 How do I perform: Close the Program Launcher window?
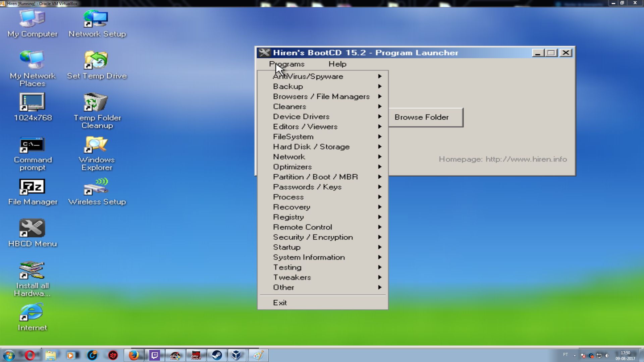(566, 53)
